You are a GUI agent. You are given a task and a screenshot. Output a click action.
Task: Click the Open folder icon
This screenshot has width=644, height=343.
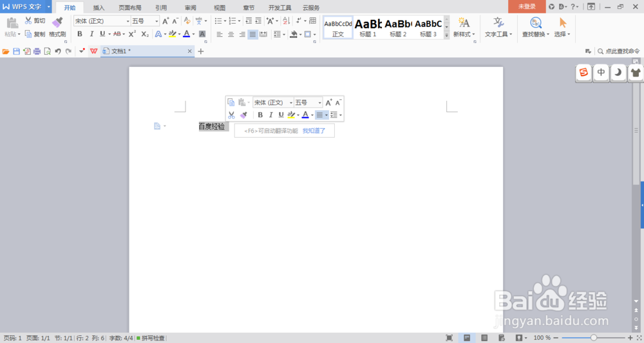(x=6, y=51)
